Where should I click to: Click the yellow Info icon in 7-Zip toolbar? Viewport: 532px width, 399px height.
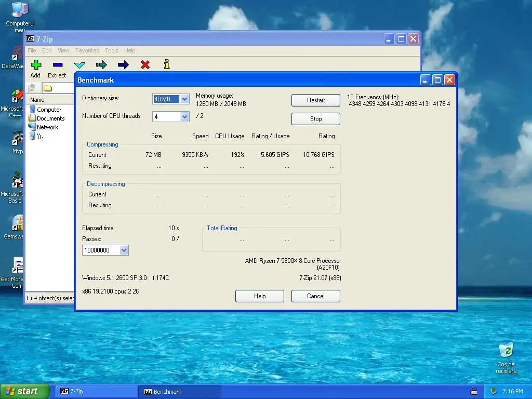click(x=167, y=64)
